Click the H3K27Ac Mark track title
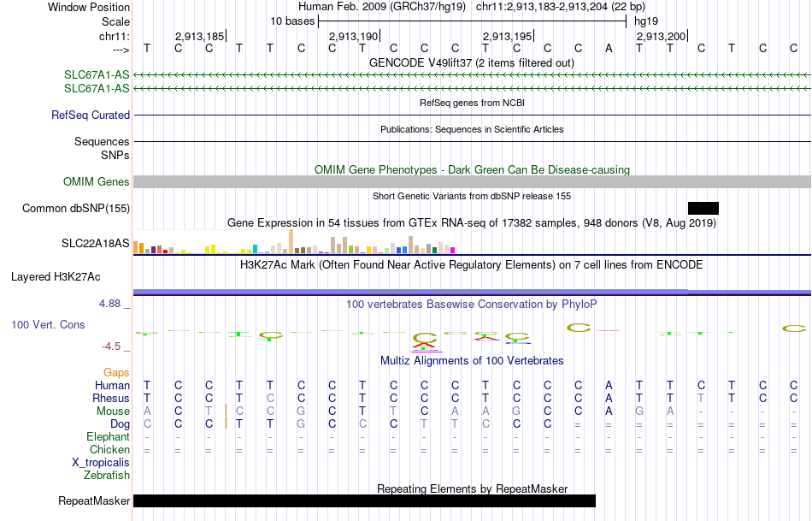The height and width of the screenshot is (521, 812). 472,265
